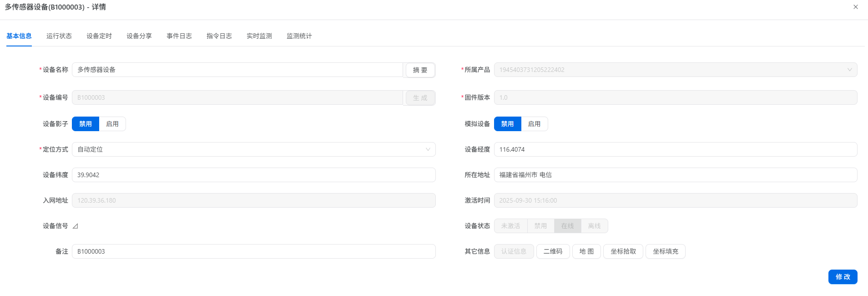The height and width of the screenshot is (296, 868).
Task: Click into the 设备经度 field
Action: 675,149
